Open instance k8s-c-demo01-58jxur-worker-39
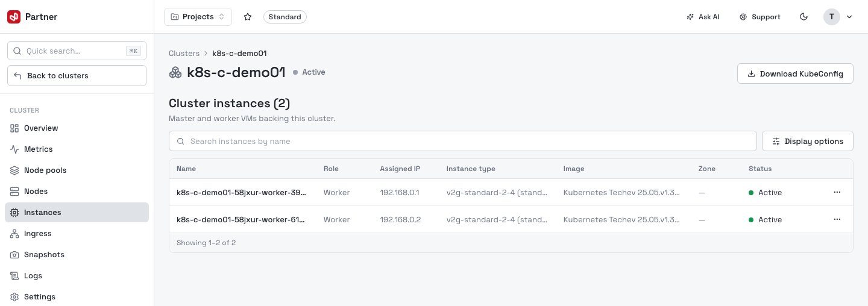This screenshot has width=868, height=306. coord(241,193)
